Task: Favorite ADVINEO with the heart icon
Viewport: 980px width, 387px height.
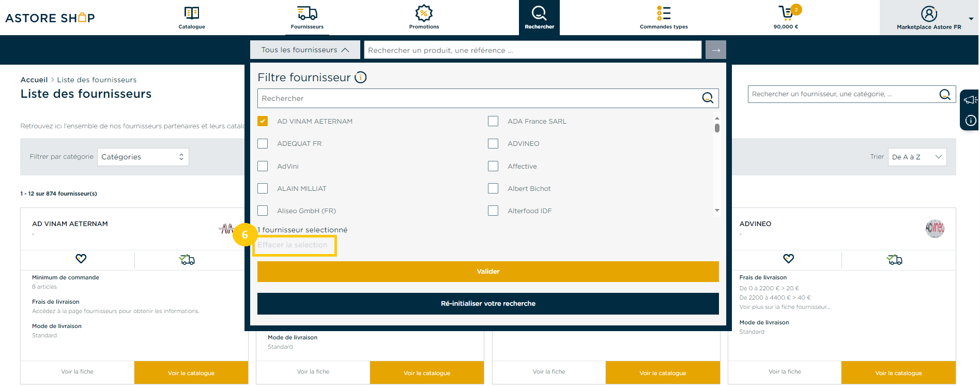Action: tap(788, 258)
